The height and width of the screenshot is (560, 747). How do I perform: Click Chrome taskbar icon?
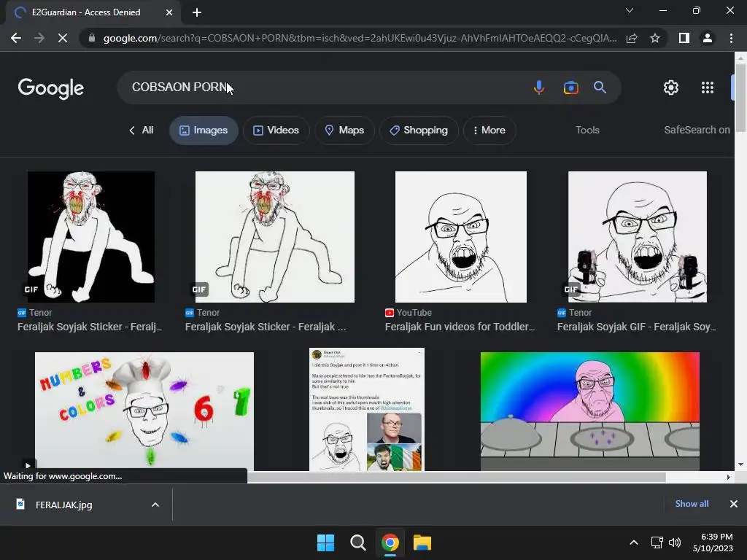click(390, 542)
